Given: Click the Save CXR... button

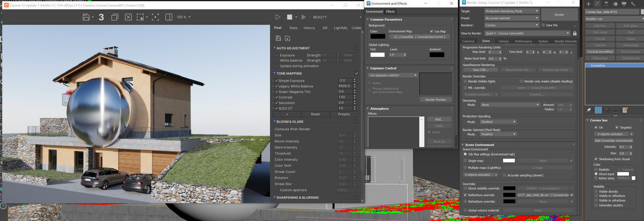Looking at the screenshot, I should [480, 70].
